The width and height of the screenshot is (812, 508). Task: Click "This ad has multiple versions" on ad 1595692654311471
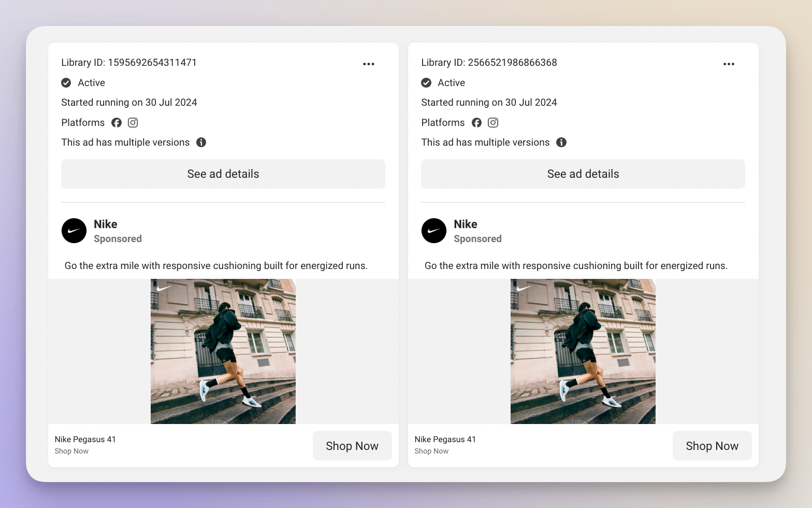[x=125, y=143]
